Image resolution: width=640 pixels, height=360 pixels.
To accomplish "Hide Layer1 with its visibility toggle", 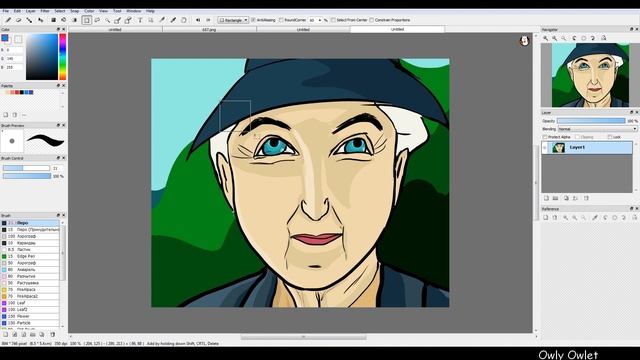I will point(545,148).
